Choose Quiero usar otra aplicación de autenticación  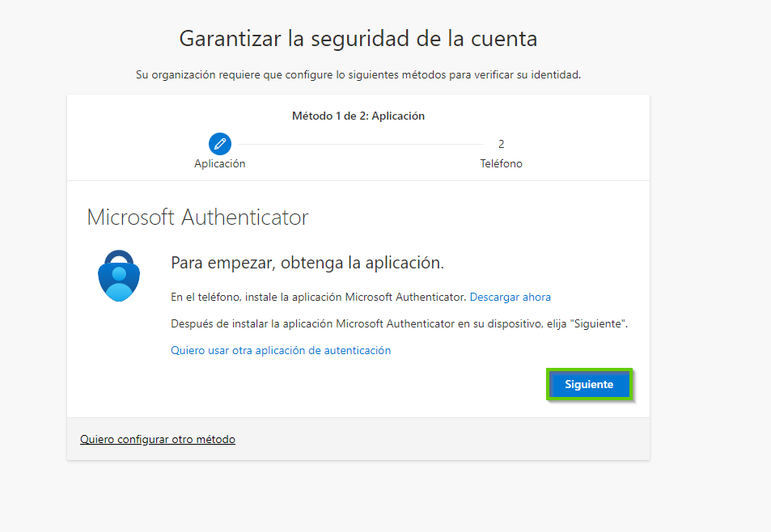[281, 350]
